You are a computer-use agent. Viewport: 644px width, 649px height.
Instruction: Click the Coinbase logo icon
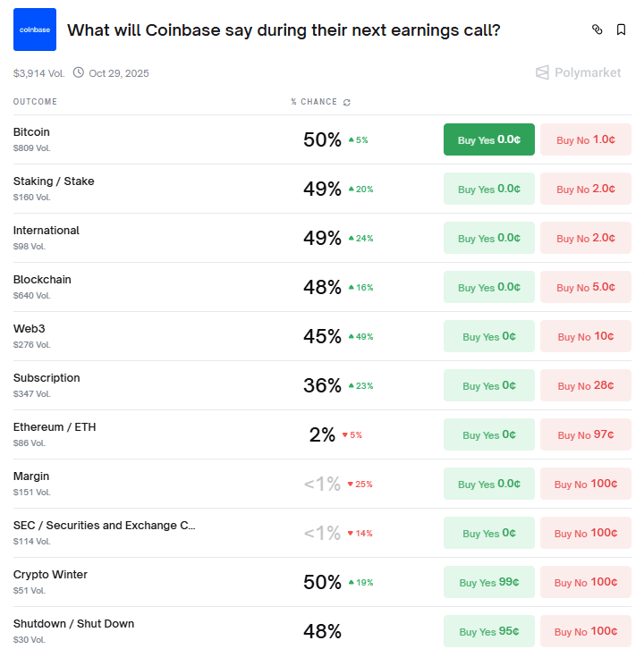tap(35, 29)
